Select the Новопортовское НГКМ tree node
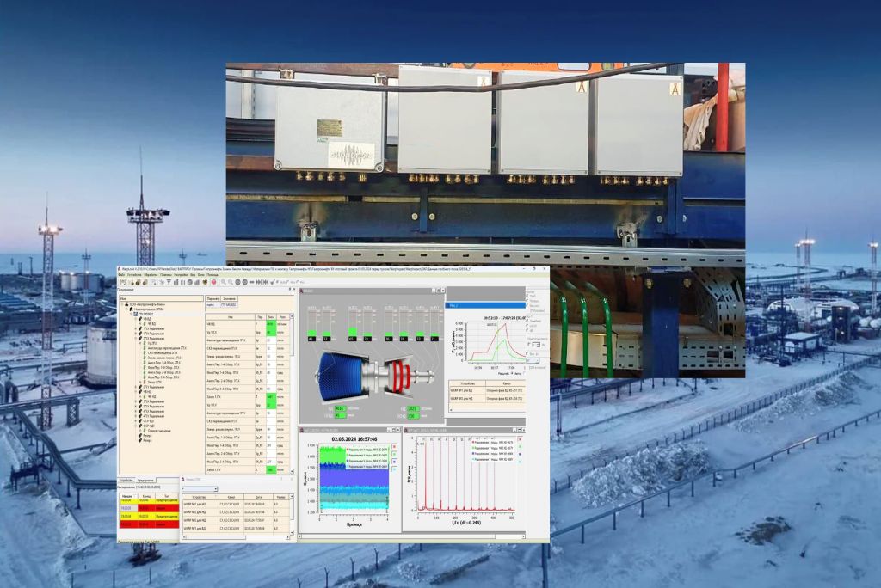This screenshot has height=588, width=881. pyautogui.click(x=146, y=309)
